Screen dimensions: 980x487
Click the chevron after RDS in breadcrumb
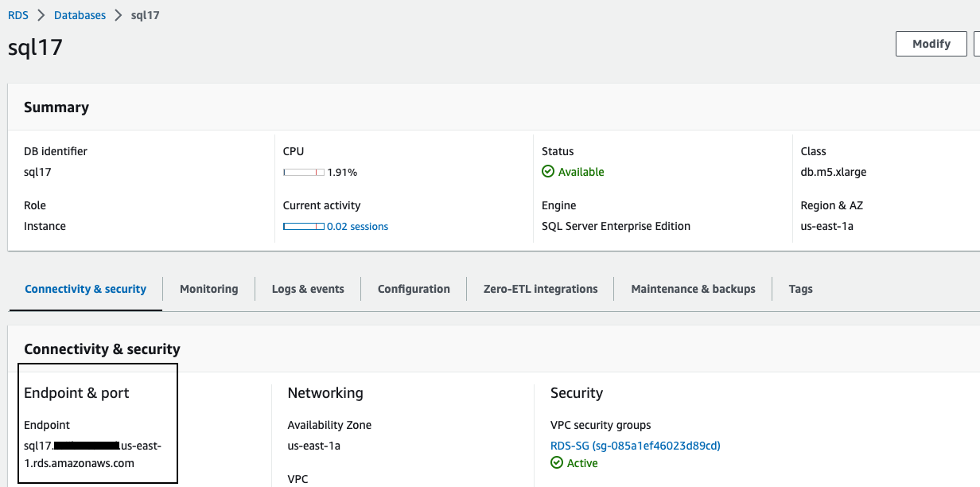tap(41, 15)
